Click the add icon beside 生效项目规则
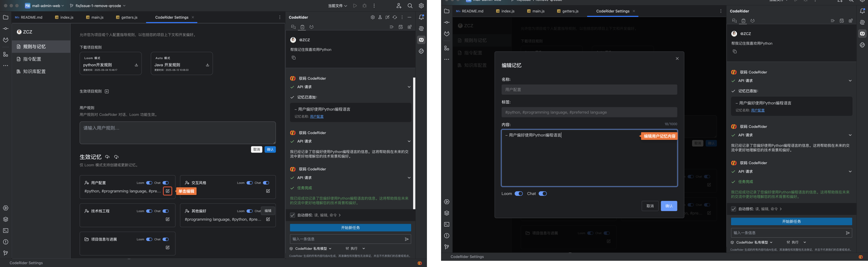This screenshot has width=868, height=267. coord(107,91)
